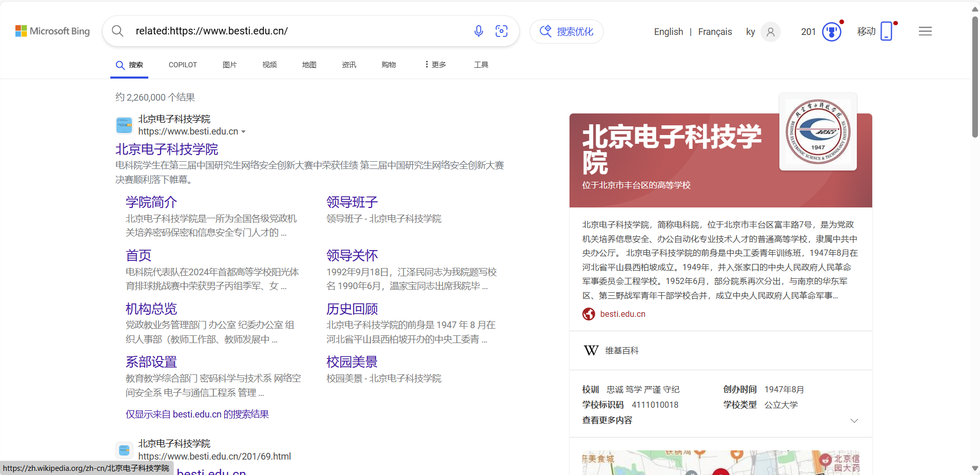Click favicon of first 北京电子科技学院 result
This screenshot has width=980, height=475.
[124, 125]
